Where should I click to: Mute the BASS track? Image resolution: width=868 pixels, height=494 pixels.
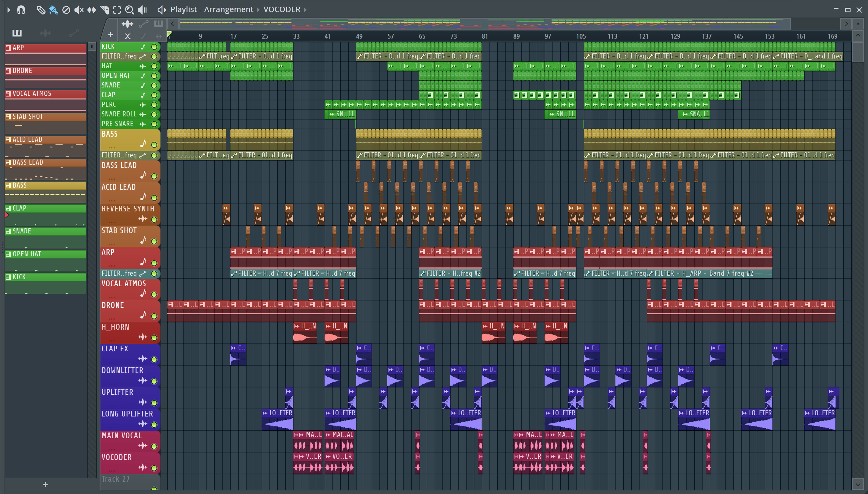pyautogui.click(x=154, y=145)
